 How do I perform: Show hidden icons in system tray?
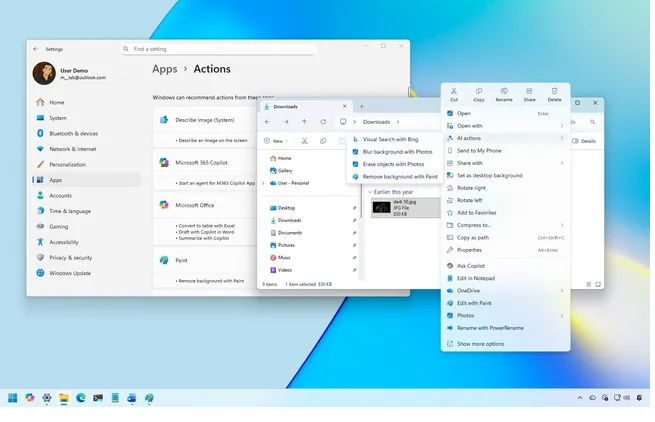coord(580,398)
